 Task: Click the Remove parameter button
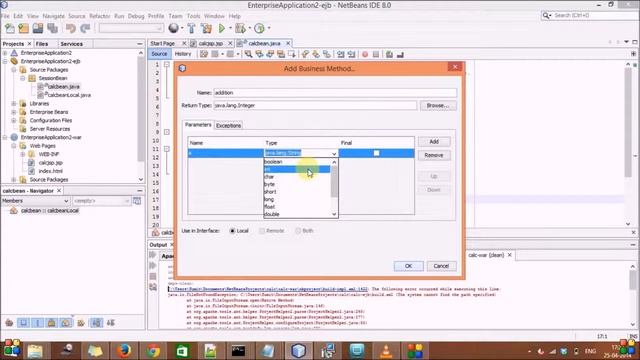click(434, 155)
